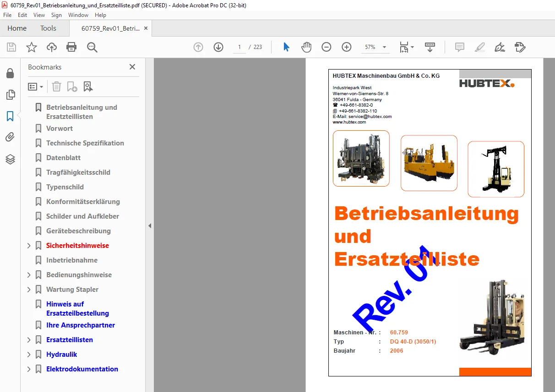Go to Konformitätserklärung bookmark
Image resolution: width=555 pixels, height=392 pixels.
pos(83,202)
